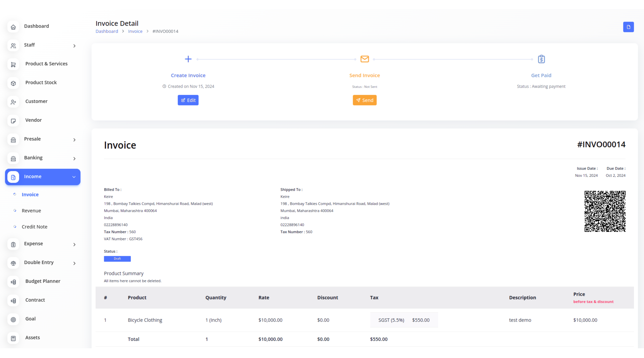The width and height of the screenshot is (644, 358).
Task: Open the Contract menu item
Action: (x=35, y=300)
